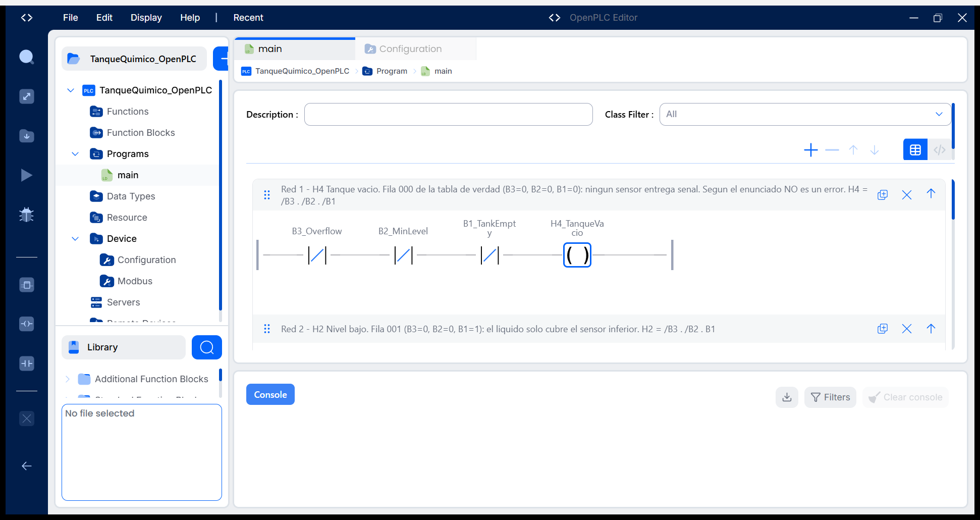Open the File menu
The height and width of the screenshot is (520, 980).
71,18
